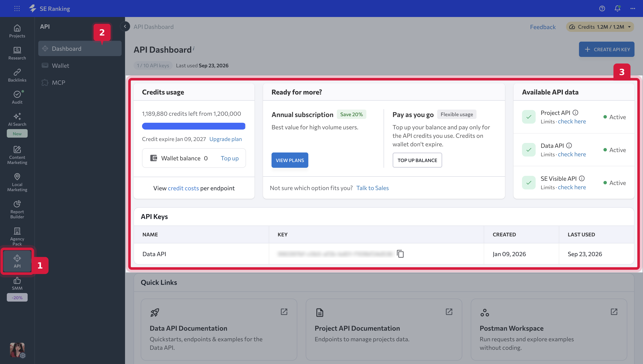643x364 pixels.
Task: Select Wallet in the API menu
Action: point(80,65)
